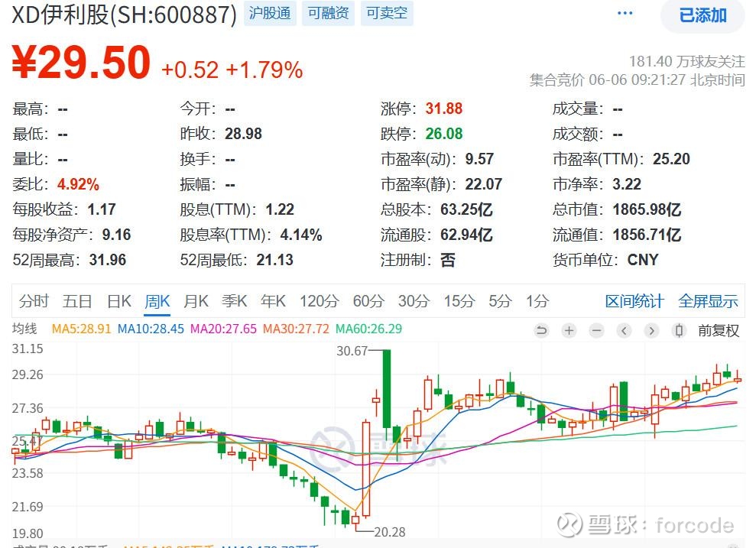Image resolution: width=756 pixels, height=548 pixels.
Task: Click the 流通股 value 62.94亿
Action: tap(466, 235)
